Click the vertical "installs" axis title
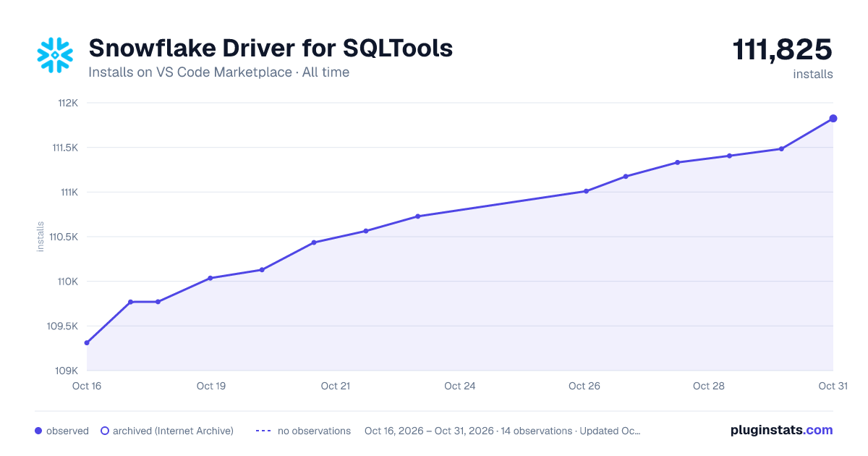The width and height of the screenshot is (868, 456). tap(41, 237)
